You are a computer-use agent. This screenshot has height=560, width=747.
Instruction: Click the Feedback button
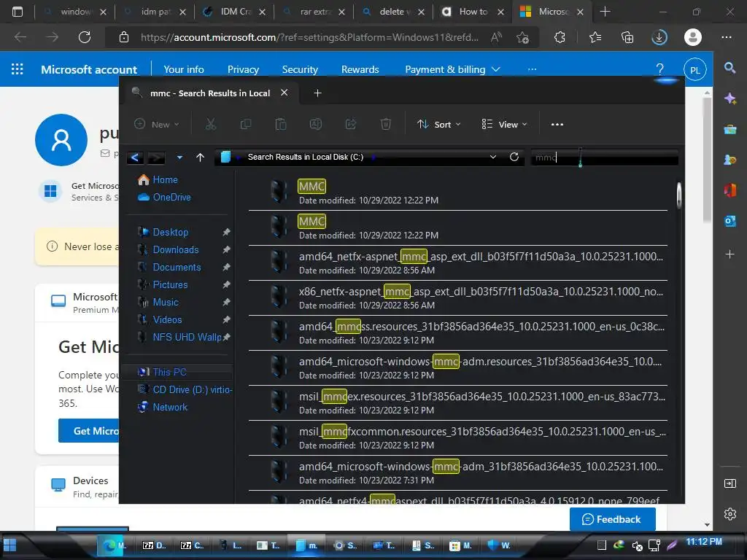(612, 519)
